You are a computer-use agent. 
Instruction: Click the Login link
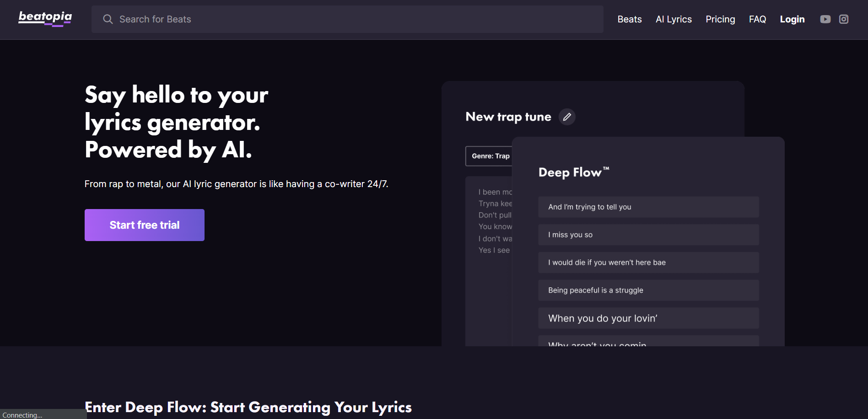pos(792,19)
